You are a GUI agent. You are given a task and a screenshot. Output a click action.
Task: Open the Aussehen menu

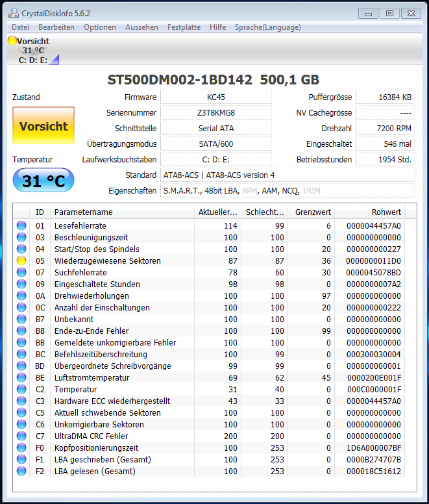pos(141,27)
